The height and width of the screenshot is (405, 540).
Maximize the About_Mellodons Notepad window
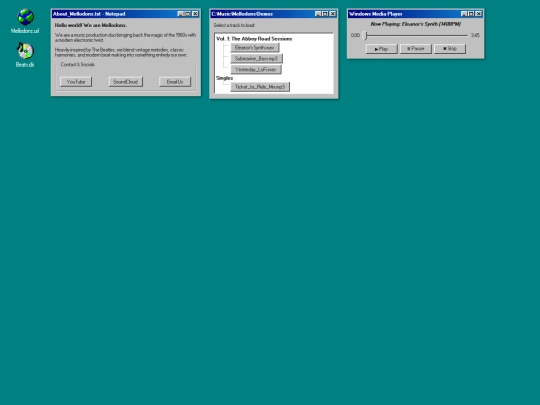coord(187,14)
